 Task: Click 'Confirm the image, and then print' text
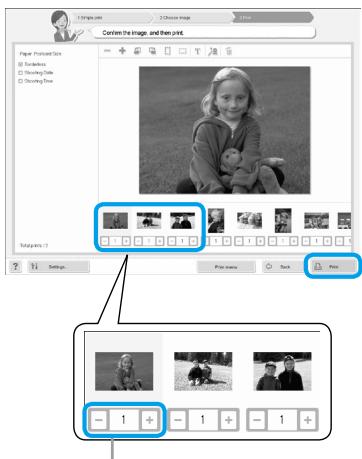[143, 33]
